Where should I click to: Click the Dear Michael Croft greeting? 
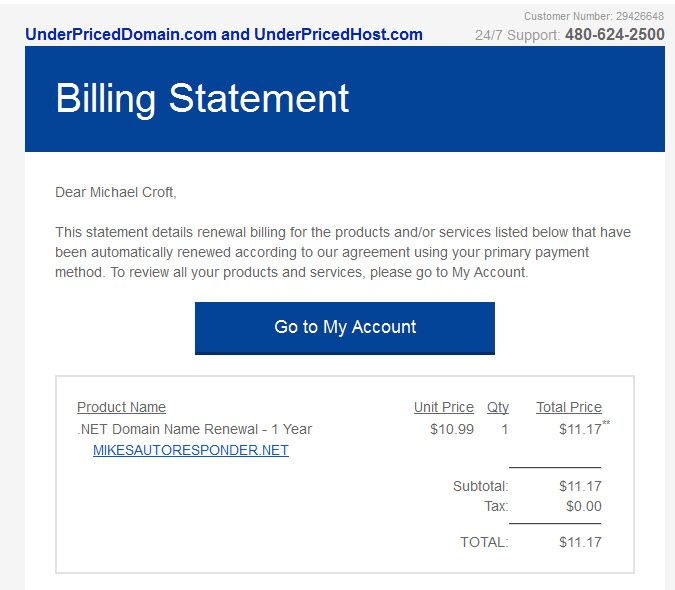tap(116, 192)
